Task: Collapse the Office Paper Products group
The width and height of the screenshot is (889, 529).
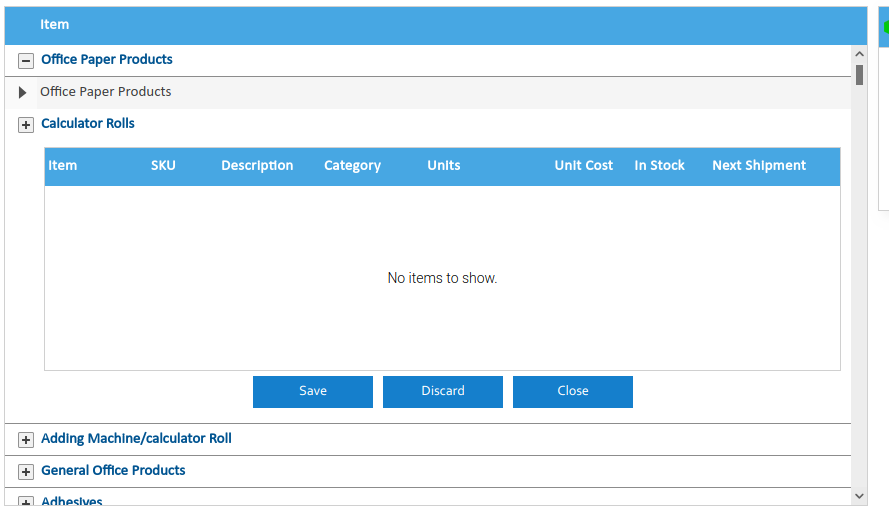Action: (x=26, y=61)
